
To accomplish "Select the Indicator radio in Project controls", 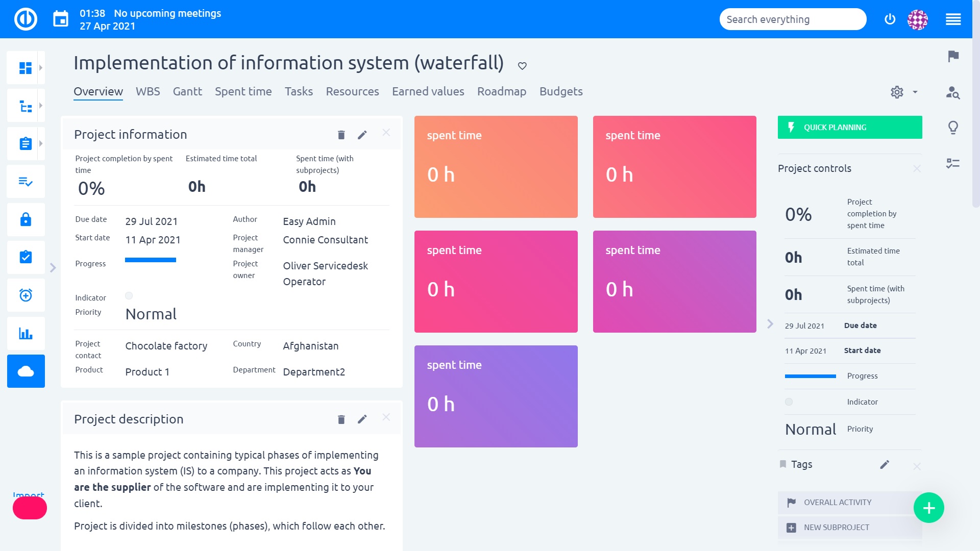I will pos(789,402).
